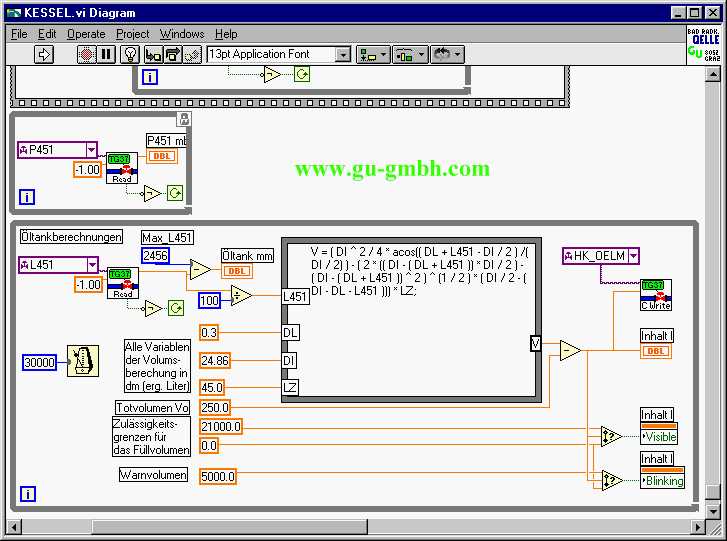
Task: Open the Project menu
Action: [x=132, y=34]
